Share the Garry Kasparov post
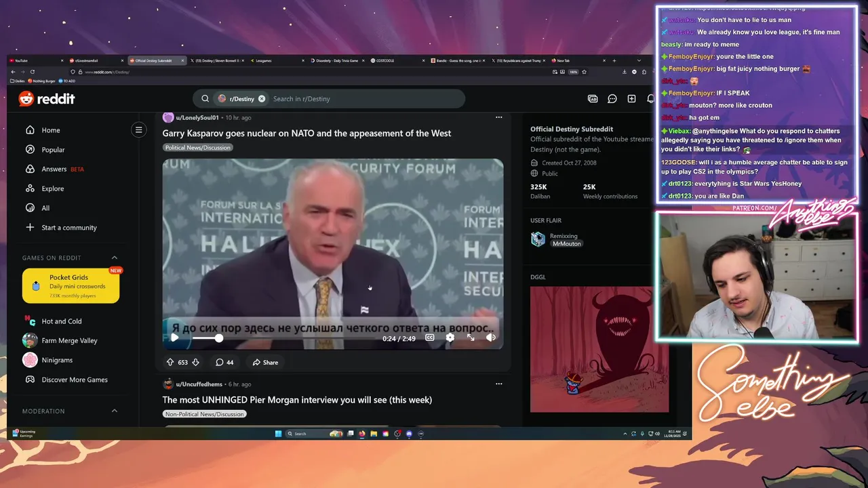The image size is (868, 488). (264, 363)
